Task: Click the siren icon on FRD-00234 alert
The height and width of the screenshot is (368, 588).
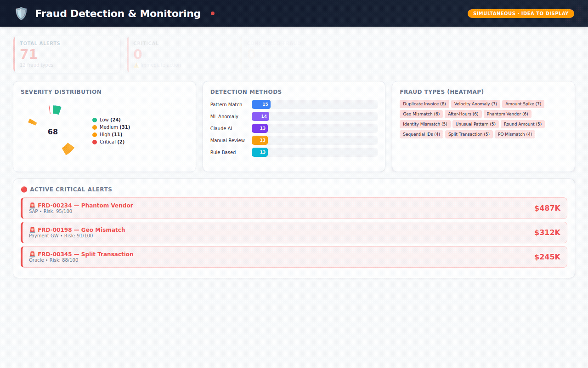Action: click(x=32, y=206)
